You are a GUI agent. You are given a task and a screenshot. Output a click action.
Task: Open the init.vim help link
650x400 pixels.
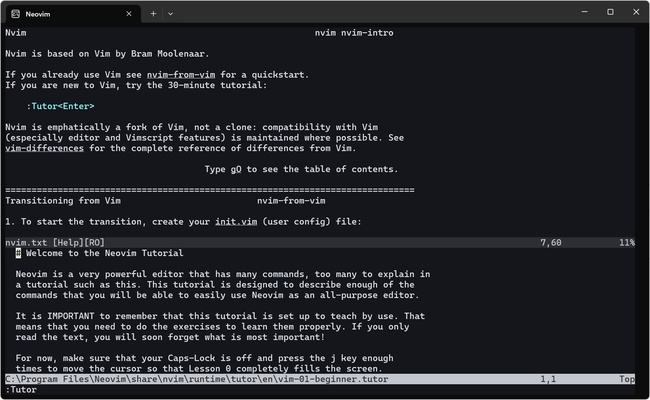point(236,222)
